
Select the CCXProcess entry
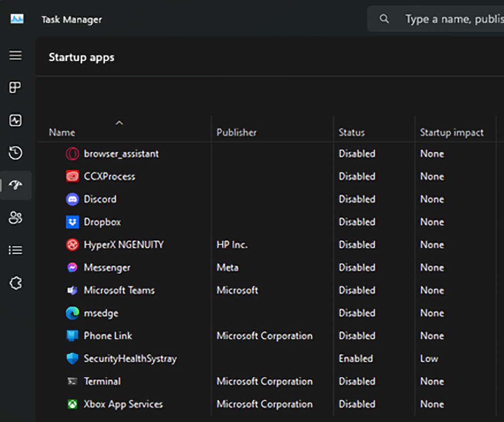point(109,176)
